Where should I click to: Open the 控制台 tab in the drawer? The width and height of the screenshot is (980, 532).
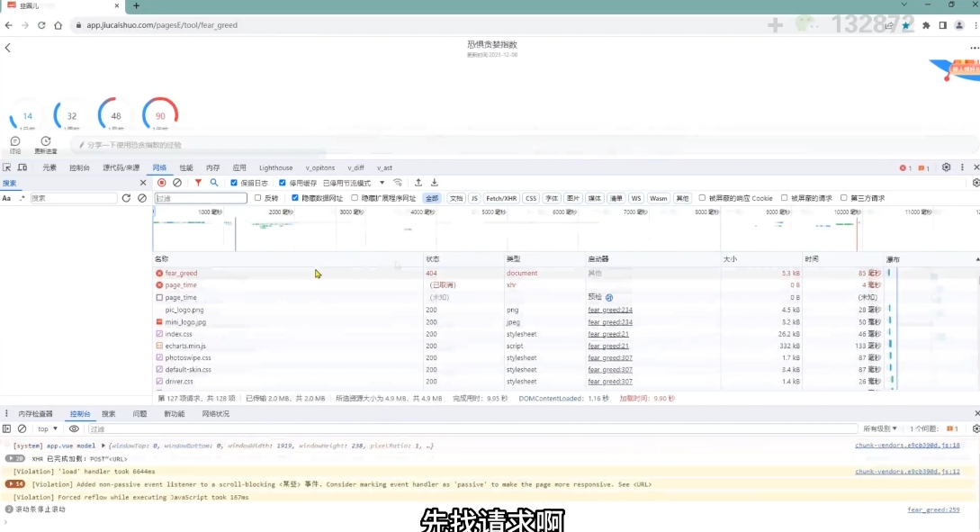pos(79,413)
